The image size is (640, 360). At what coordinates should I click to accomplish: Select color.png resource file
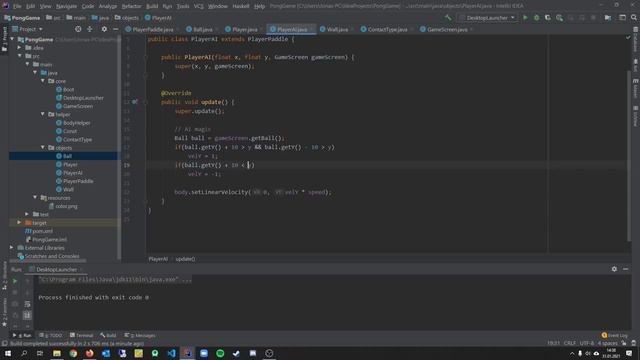click(66, 206)
